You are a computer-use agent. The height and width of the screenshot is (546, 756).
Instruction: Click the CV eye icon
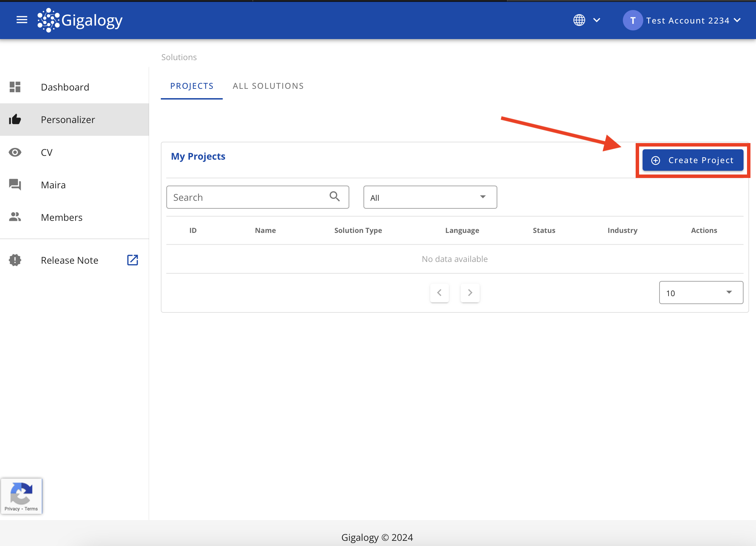tap(15, 152)
